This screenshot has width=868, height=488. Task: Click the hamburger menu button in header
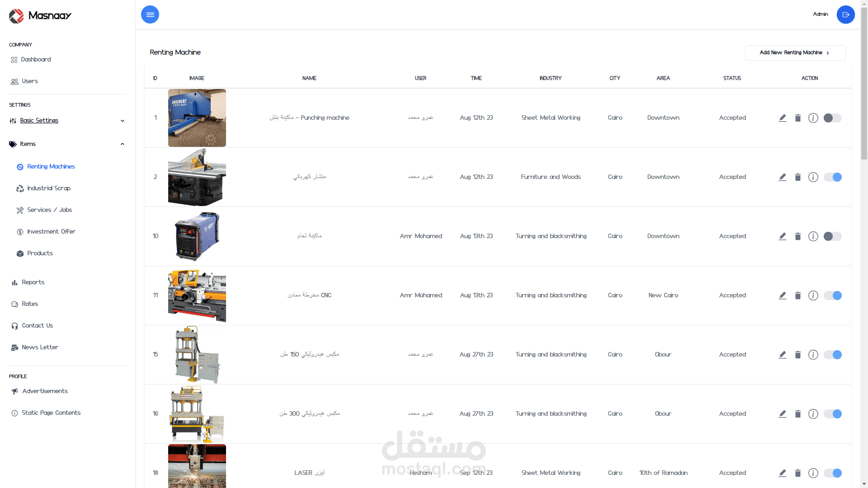(150, 14)
